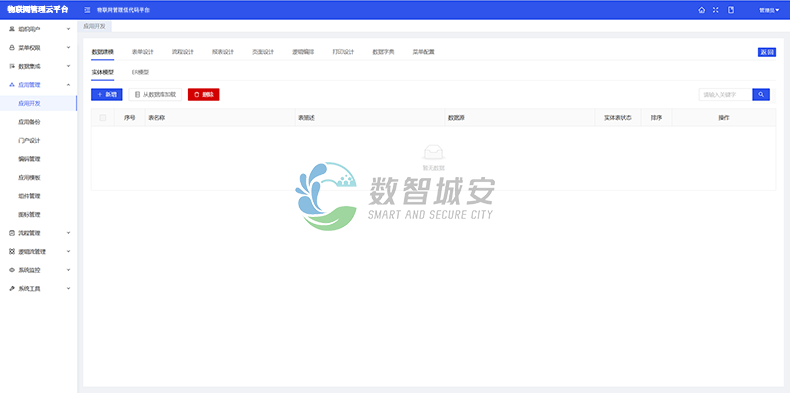Click the 物联网管理云平台 logo title

(x=38, y=10)
